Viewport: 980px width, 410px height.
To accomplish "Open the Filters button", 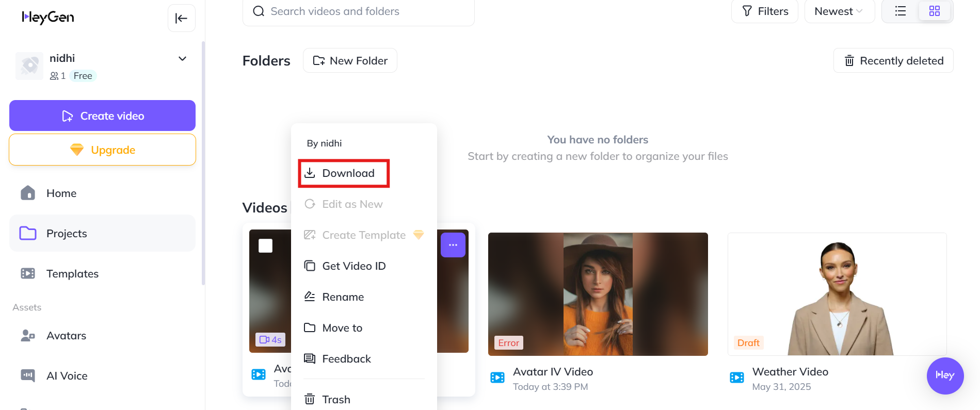I will pyautogui.click(x=765, y=11).
